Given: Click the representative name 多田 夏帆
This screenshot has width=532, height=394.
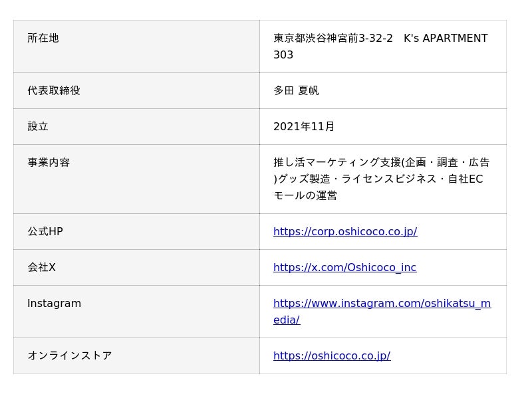Looking at the screenshot, I should point(296,90).
